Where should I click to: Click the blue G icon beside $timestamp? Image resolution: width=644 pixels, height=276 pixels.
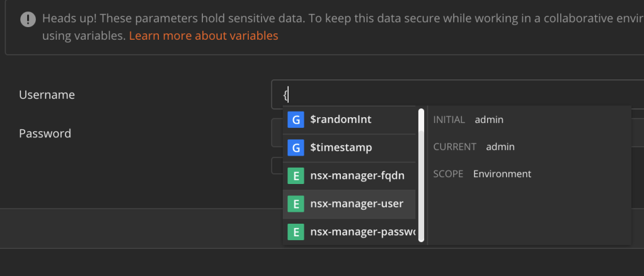click(x=296, y=147)
